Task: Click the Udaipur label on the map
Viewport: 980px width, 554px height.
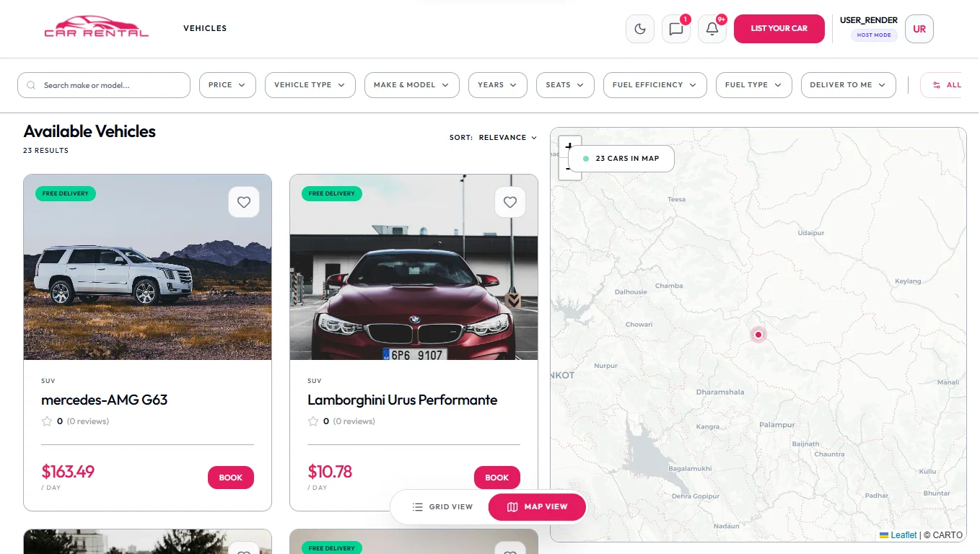Action: 811,233
